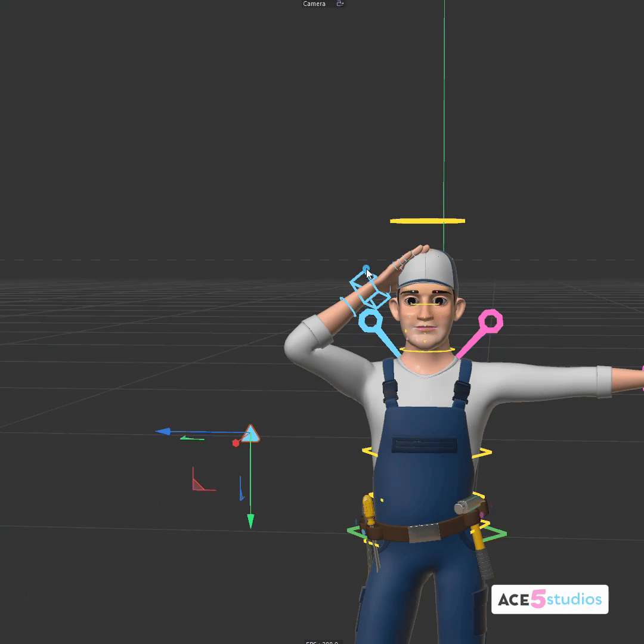Image resolution: width=644 pixels, height=644 pixels.
Task: Click the green downward axis arrowhead
Action: click(x=250, y=522)
